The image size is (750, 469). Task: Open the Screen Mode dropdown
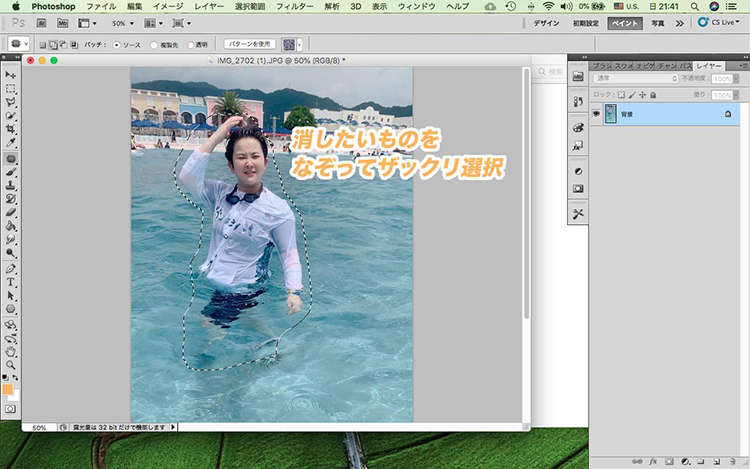(x=182, y=23)
